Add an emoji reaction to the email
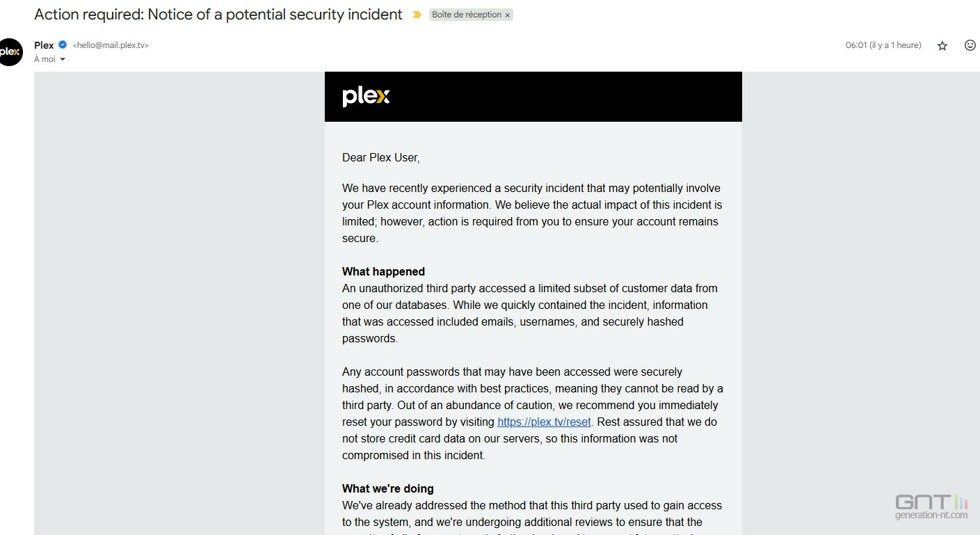Image resolution: width=980 pixels, height=535 pixels. coord(970,45)
